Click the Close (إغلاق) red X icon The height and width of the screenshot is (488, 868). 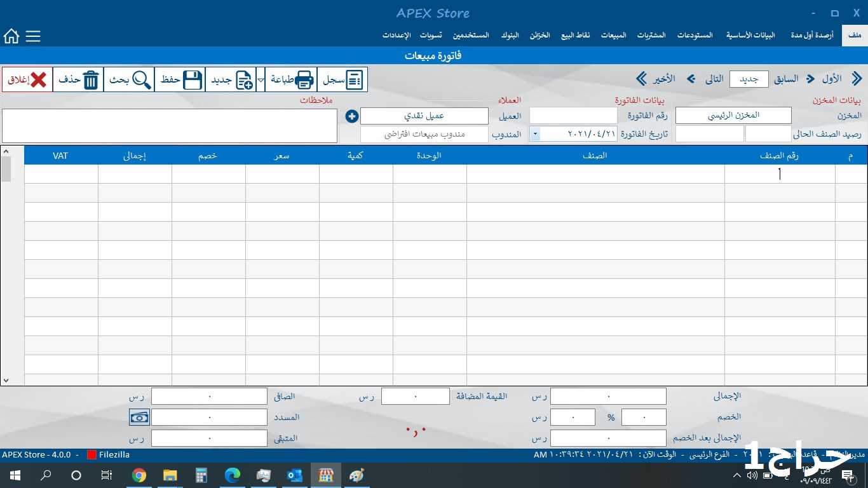coord(39,80)
